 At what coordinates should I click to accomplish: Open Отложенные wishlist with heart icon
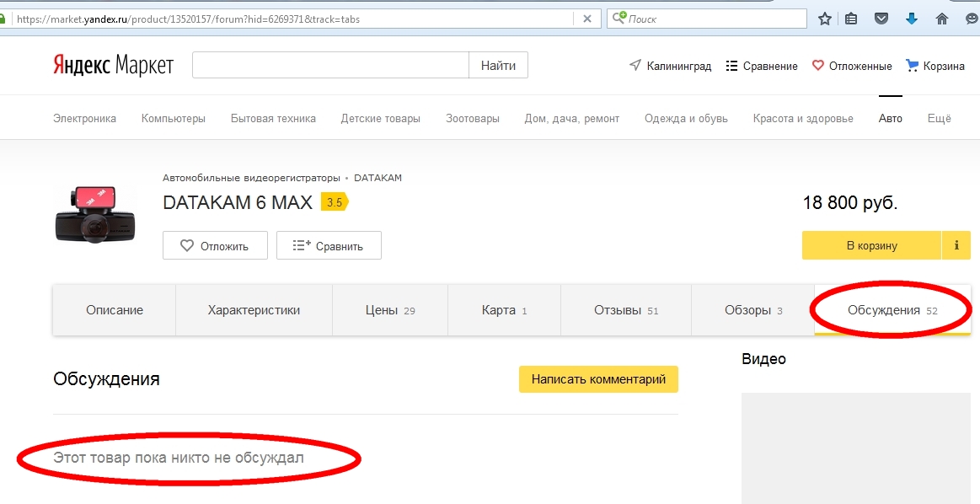[x=851, y=66]
